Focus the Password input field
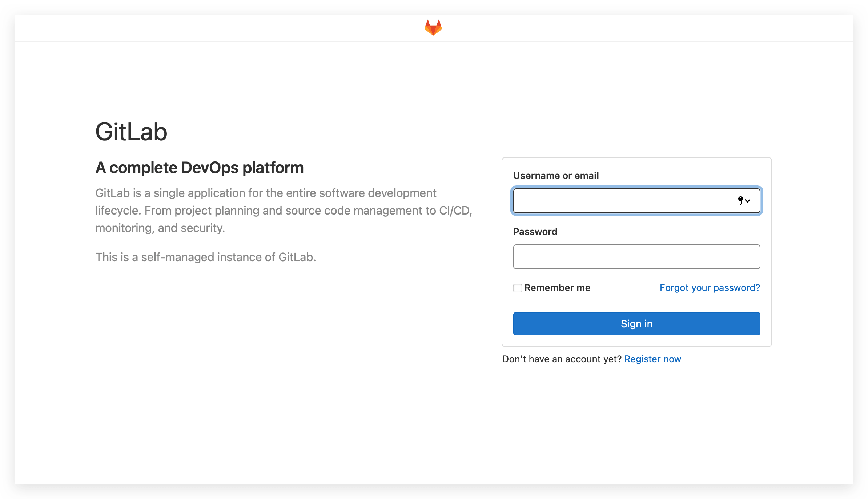Screen dimensions: 868x499 pos(636,257)
